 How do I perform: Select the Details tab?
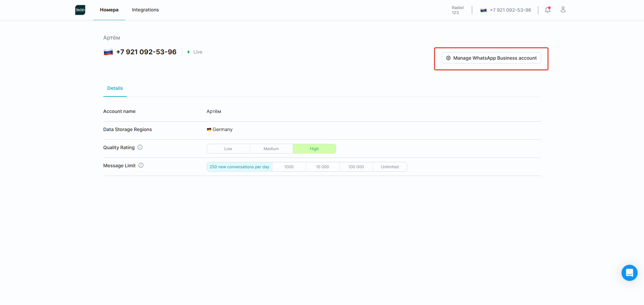click(x=115, y=88)
